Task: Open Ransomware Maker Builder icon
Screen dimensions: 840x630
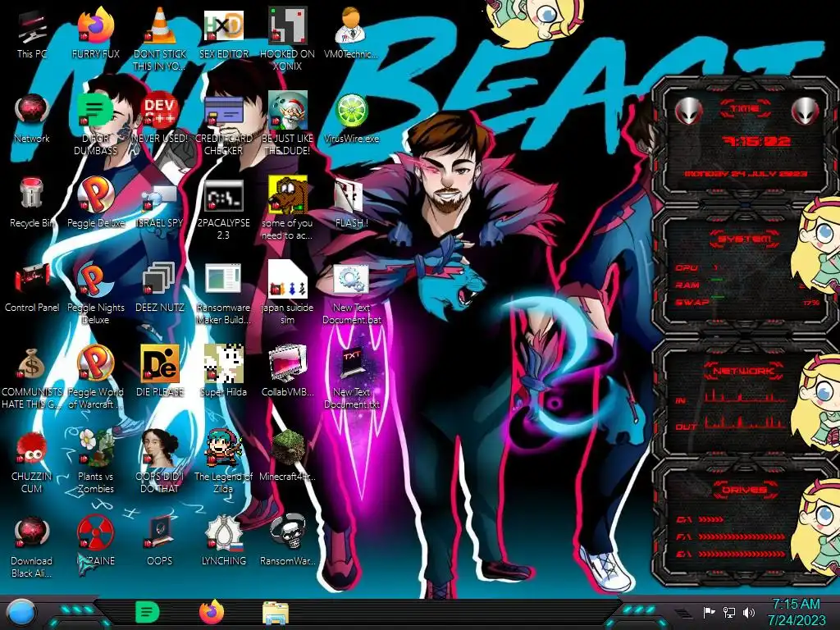Action: pos(224,294)
